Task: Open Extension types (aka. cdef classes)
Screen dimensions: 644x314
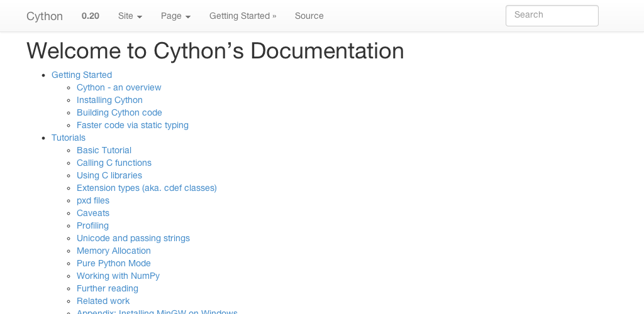Action: tap(147, 188)
